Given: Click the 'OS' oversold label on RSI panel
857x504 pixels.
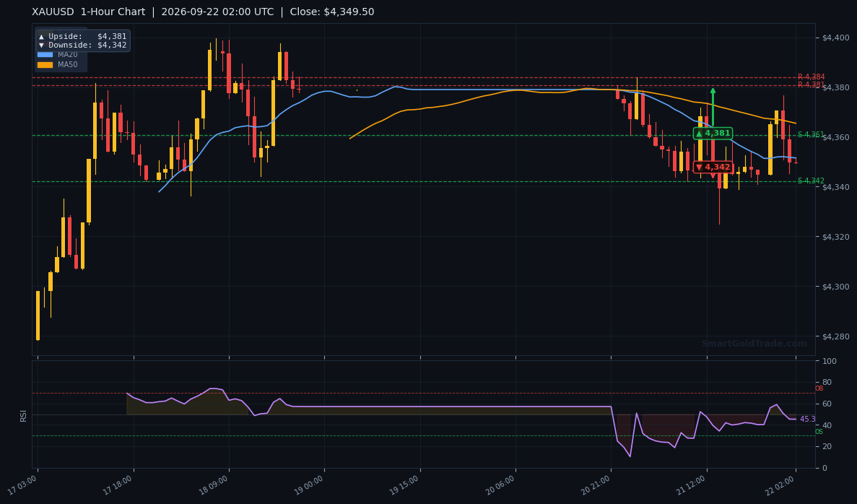Looking at the screenshot, I should coord(819,432).
